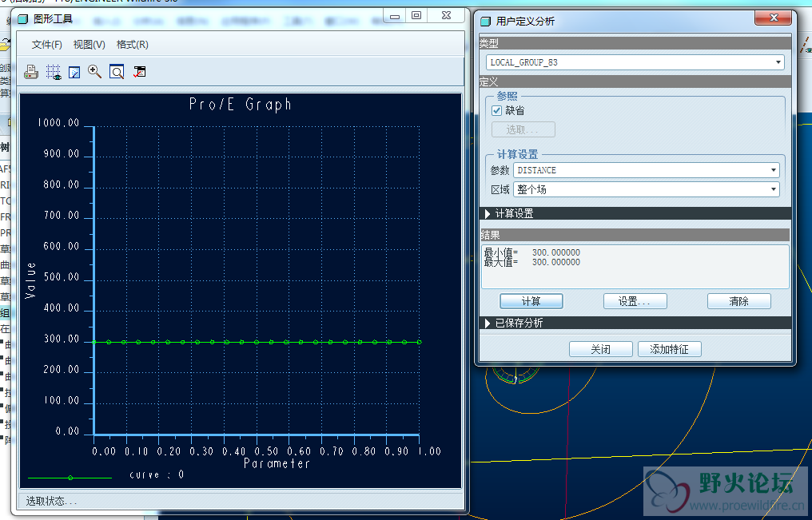Click the 选取... button
Viewport: 812px width, 520px height.
click(x=523, y=129)
